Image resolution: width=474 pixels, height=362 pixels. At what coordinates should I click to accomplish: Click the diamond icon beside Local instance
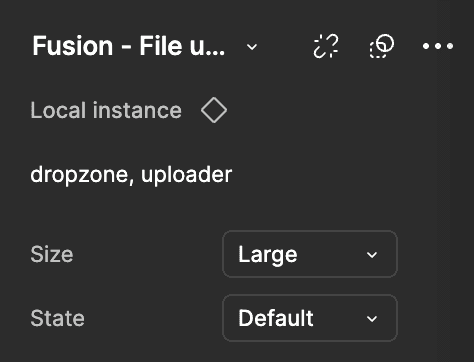click(x=214, y=110)
